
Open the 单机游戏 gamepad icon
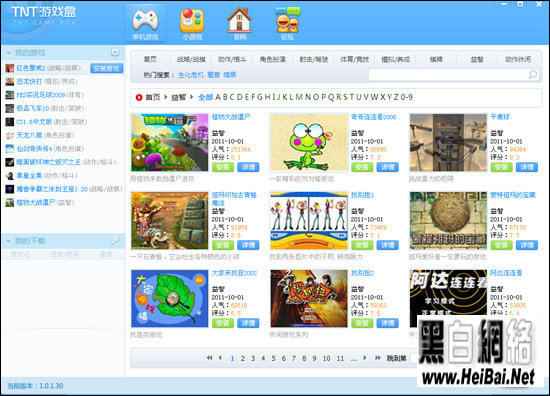click(145, 20)
